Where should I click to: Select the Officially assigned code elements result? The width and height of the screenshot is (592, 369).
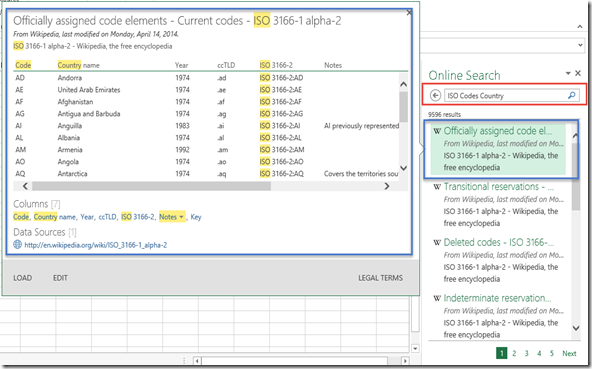pyautogui.click(x=498, y=149)
